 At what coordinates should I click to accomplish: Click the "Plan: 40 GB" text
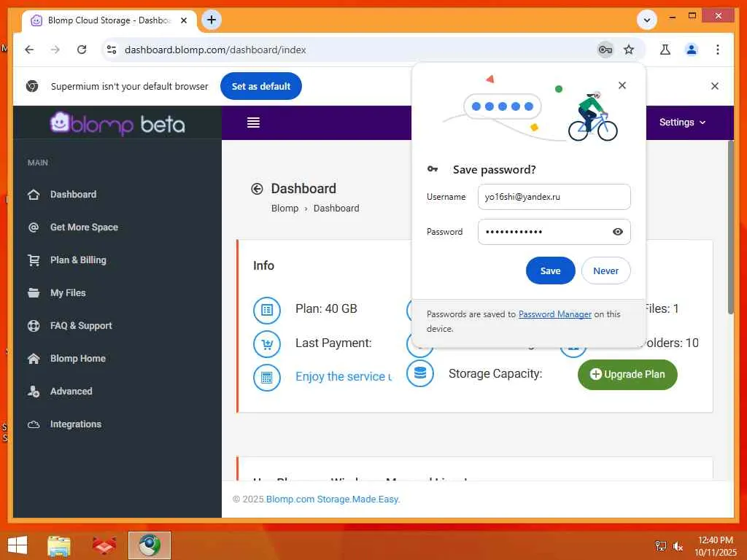tap(326, 308)
